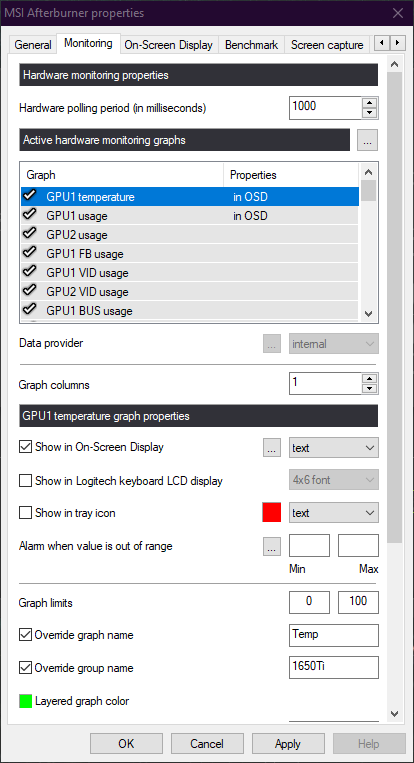Click the main panel scrollbar up arrow
The image size is (414, 763).
(395, 65)
